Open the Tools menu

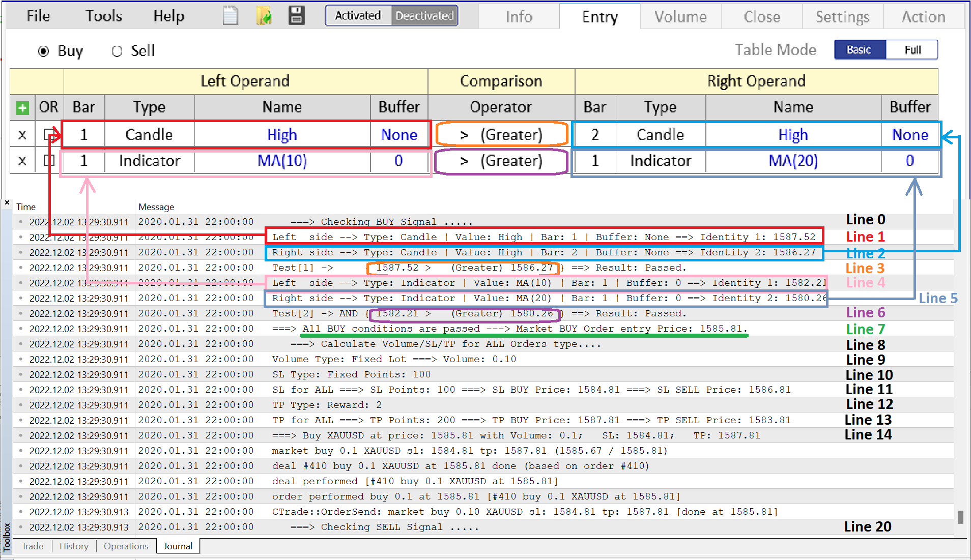pos(103,15)
